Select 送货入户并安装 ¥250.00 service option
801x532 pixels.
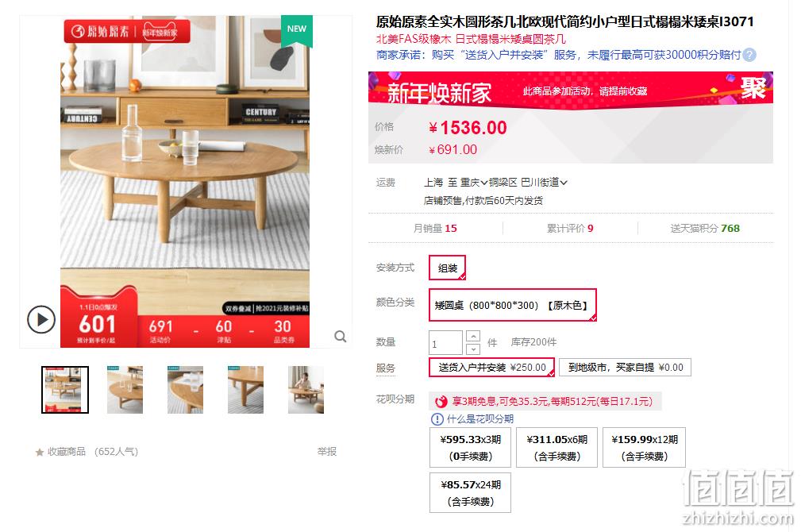pos(492,368)
